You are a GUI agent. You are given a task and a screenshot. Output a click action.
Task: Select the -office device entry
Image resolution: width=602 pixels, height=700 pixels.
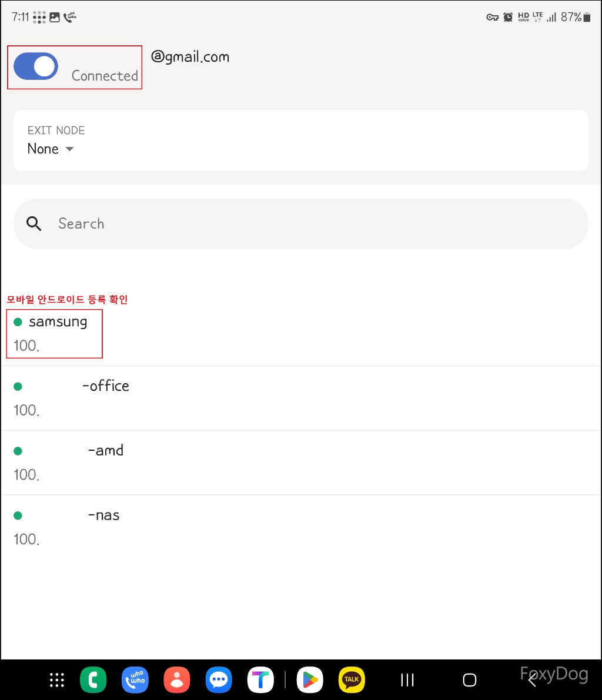pos(300,398)
